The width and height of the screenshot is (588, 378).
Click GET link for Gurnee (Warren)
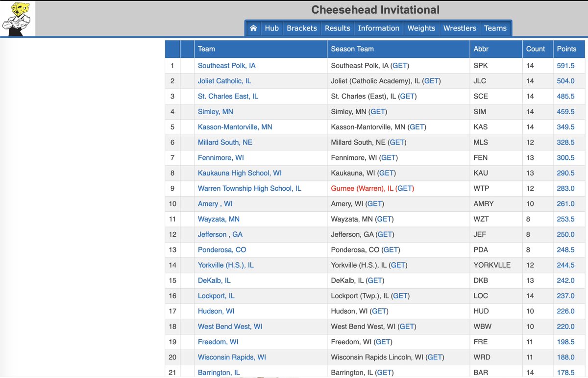tap(405, 188)
